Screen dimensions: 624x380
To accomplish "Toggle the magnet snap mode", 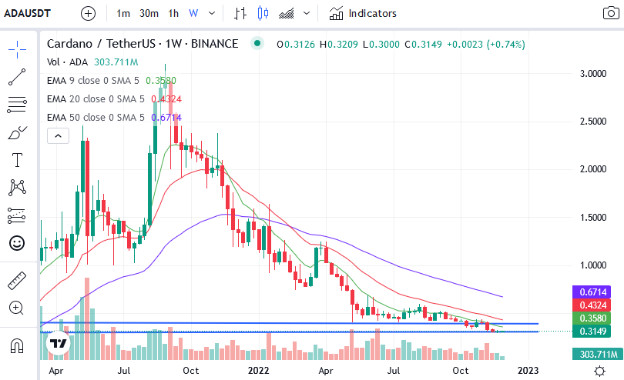I will tap(17, 345).
